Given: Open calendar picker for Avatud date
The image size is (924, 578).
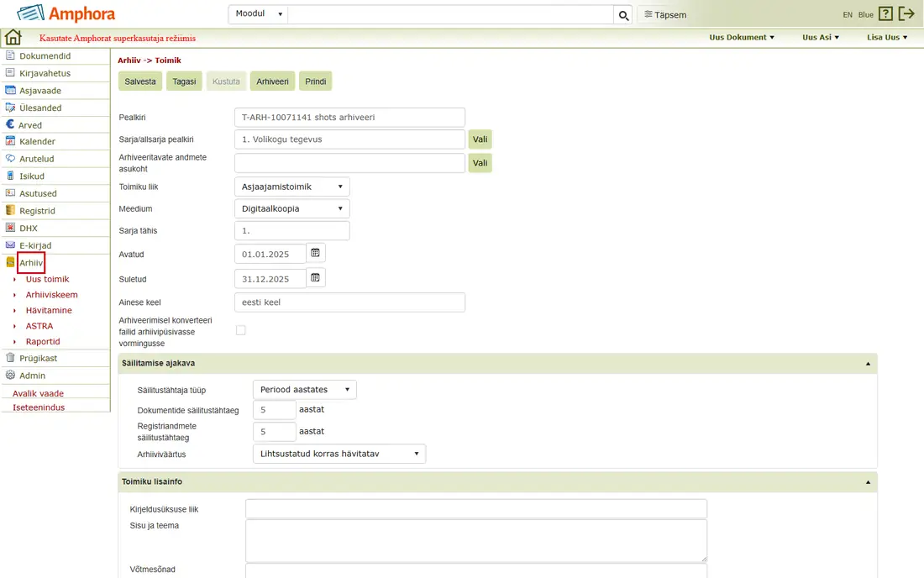Looking at the screenshot, I should tap(315, 253).
